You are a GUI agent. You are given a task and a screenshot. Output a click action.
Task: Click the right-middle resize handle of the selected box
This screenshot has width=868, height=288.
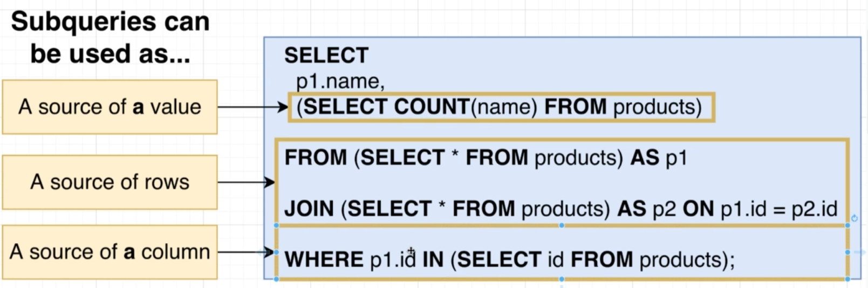(848, 252)
